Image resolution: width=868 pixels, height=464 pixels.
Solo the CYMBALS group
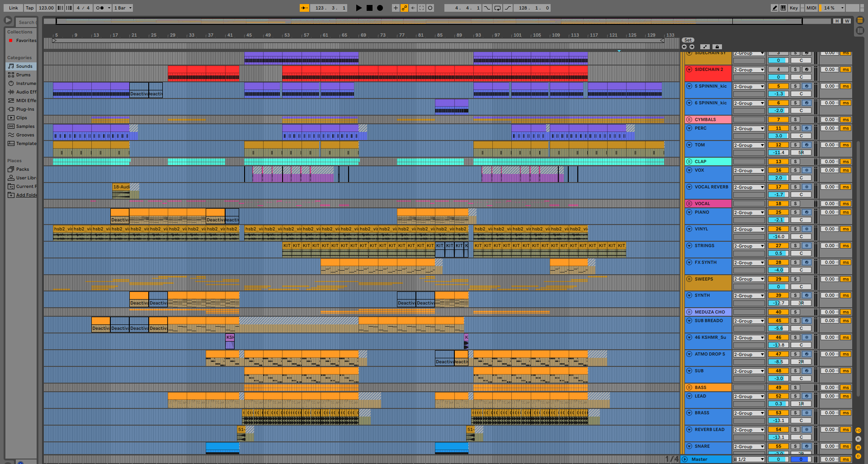pyautogui.click(x=795, y=120)
